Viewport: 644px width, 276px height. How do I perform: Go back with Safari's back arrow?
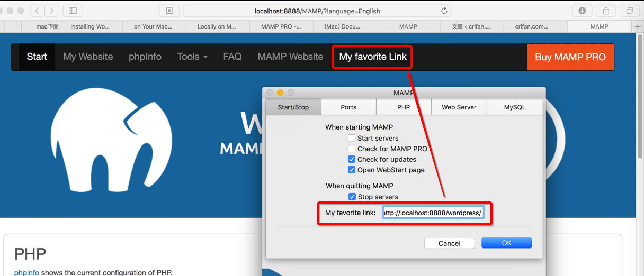point(37,11)
